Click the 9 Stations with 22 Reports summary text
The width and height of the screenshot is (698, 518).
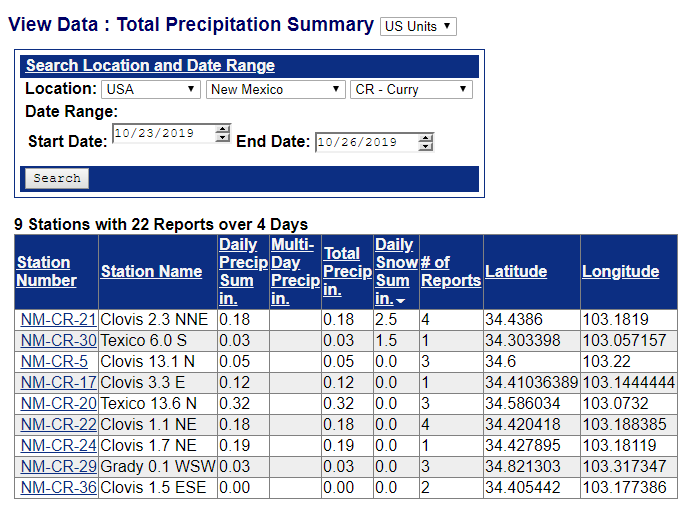coord(161,224)
